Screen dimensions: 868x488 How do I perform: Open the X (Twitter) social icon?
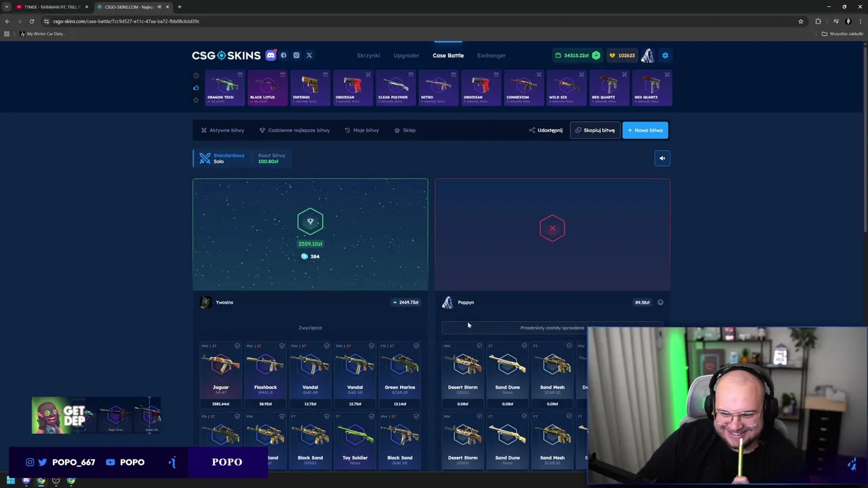pyautogui.click(x=309, y=56)
